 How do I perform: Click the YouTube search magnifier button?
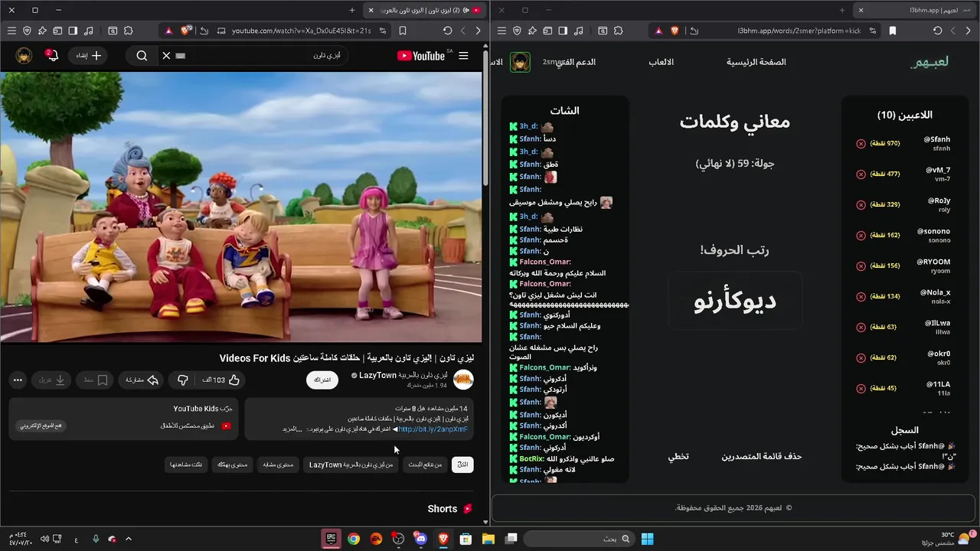point(142,56)
